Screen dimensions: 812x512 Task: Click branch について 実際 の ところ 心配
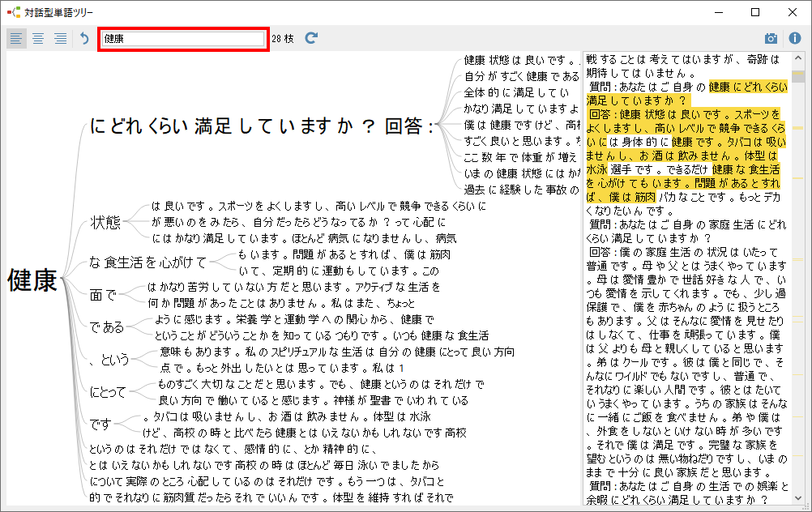pos(267,481)
